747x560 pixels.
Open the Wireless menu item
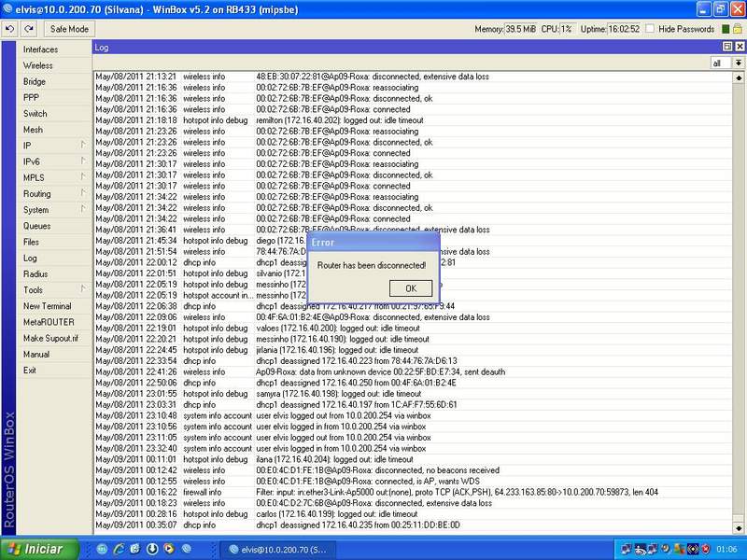pos(53,65)
